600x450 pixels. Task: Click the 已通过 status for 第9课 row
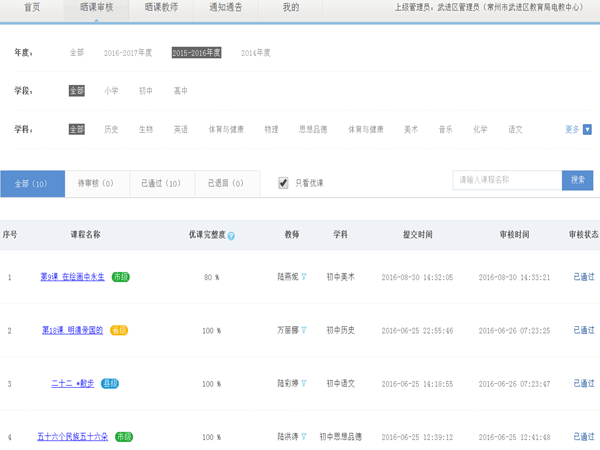(583, 276)
